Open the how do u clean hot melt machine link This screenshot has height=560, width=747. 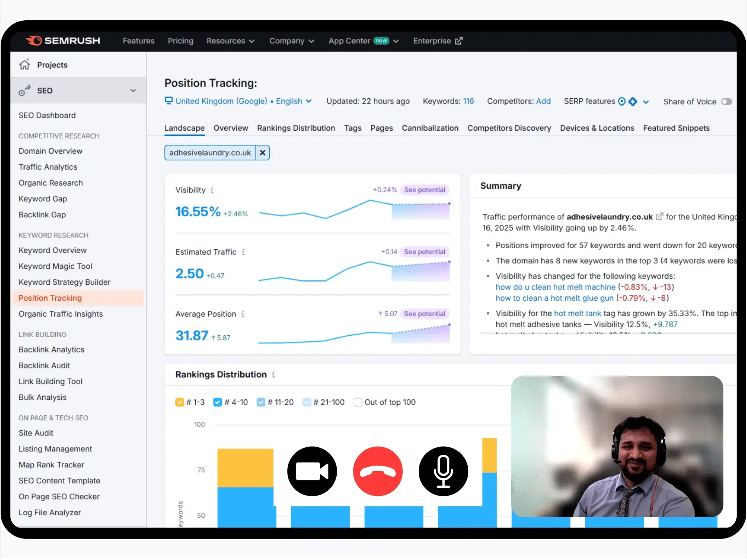pos(555,287)
